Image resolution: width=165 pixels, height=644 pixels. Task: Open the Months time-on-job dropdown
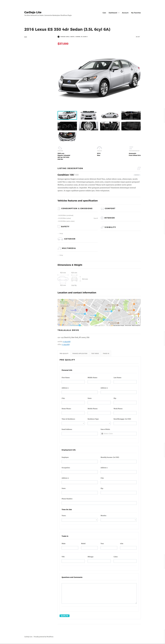[x=119, y=520]
